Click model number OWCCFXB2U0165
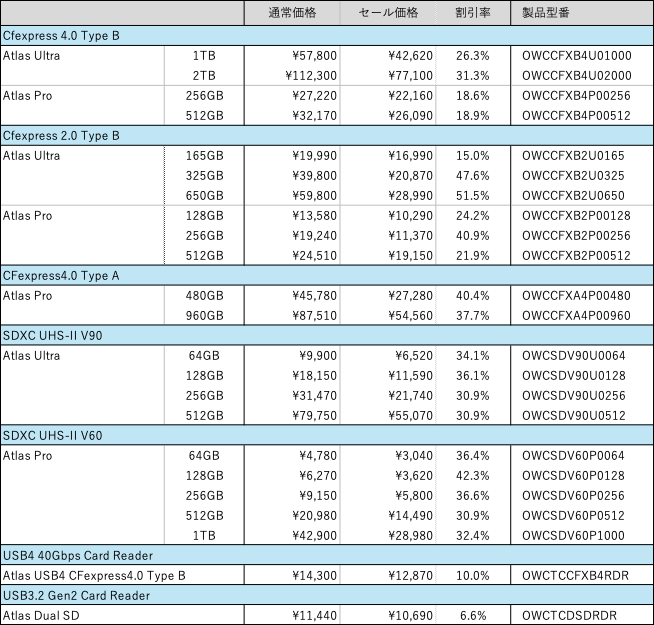The height and width of the screenshot is (625, 654). tap(573, 156)
